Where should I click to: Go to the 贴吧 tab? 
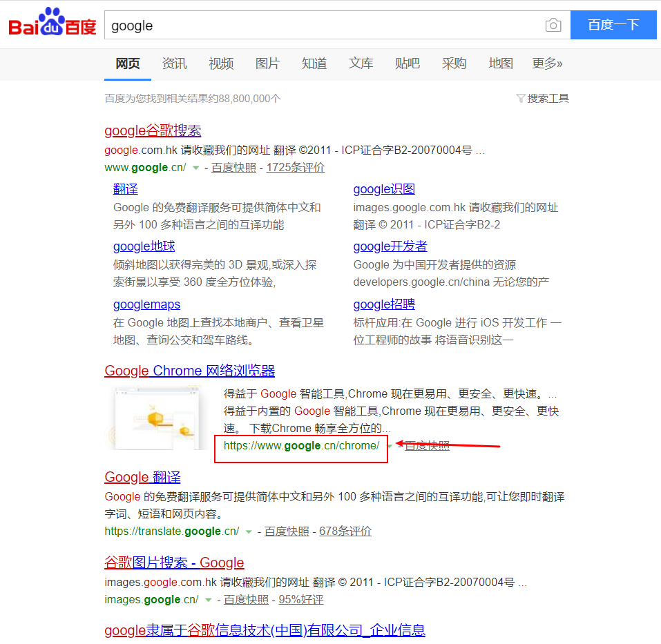[x=408, y=64]
